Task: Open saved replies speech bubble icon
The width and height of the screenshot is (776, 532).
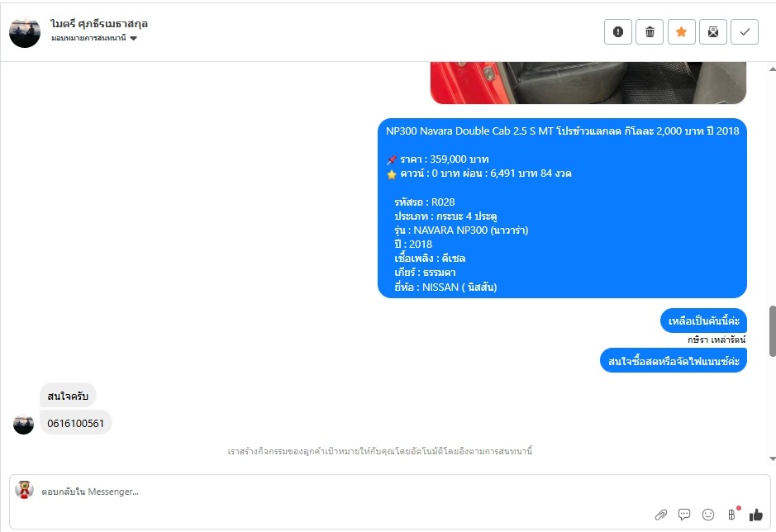Action: [684, 515]
